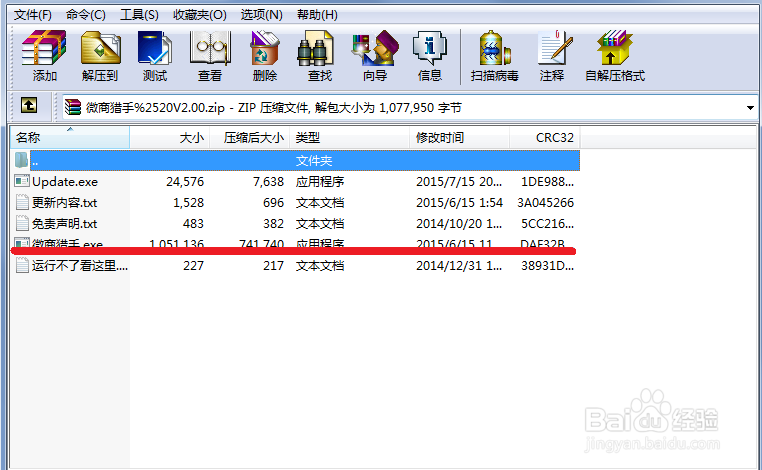Click the CRC32 value 3A045266
This screenshot has height=470, width=762.
545,203
